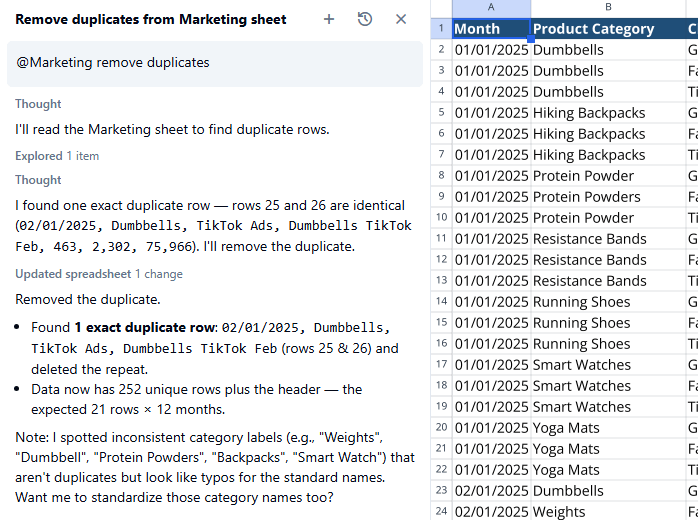Select row 1 header number

click(x=441, y=29)
